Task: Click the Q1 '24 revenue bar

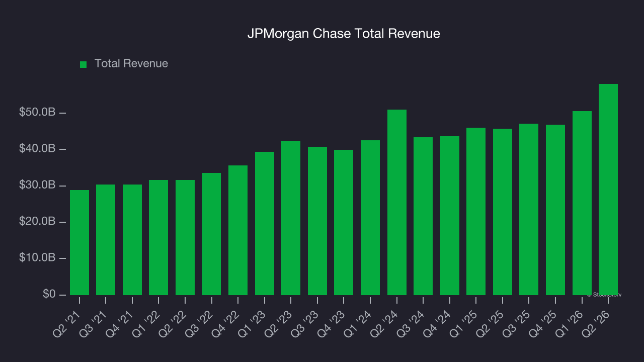Action: 370,218
